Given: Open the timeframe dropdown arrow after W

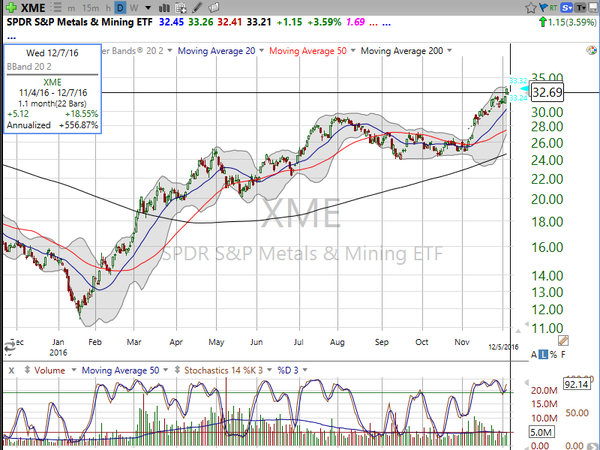Looking at the screenshot, I should coord(148,8).
